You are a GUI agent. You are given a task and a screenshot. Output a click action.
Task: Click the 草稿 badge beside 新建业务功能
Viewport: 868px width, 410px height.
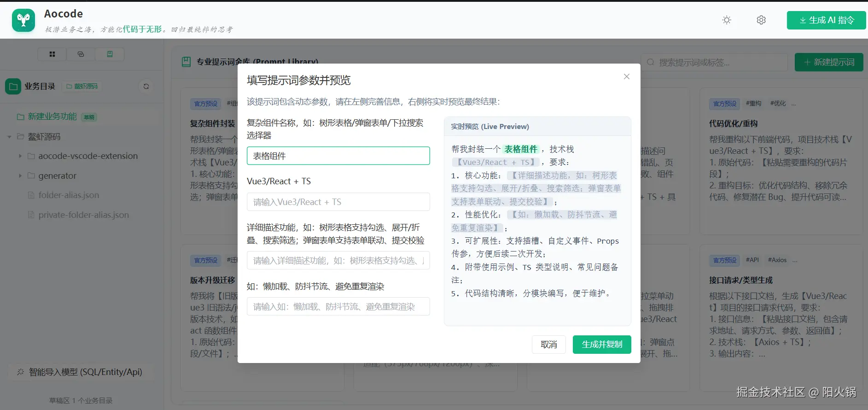click(x=89, y=117)
